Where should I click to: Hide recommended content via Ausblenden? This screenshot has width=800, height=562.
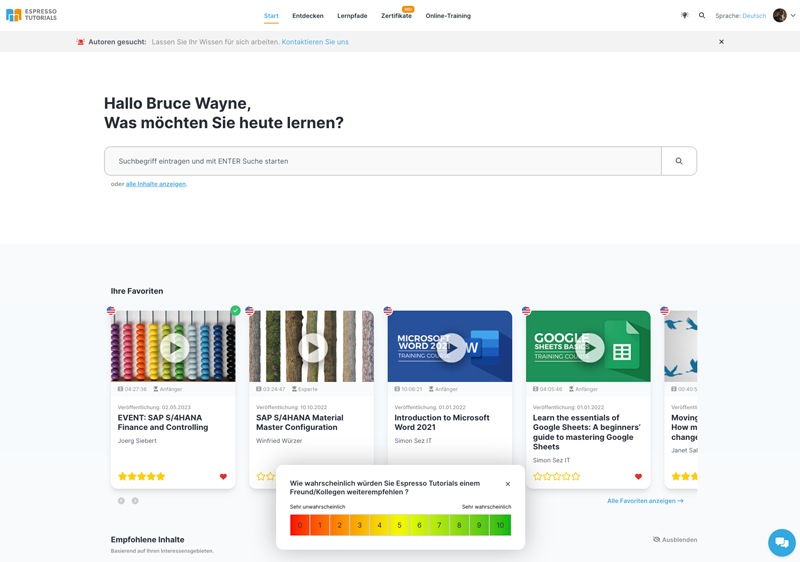point(675,540)
